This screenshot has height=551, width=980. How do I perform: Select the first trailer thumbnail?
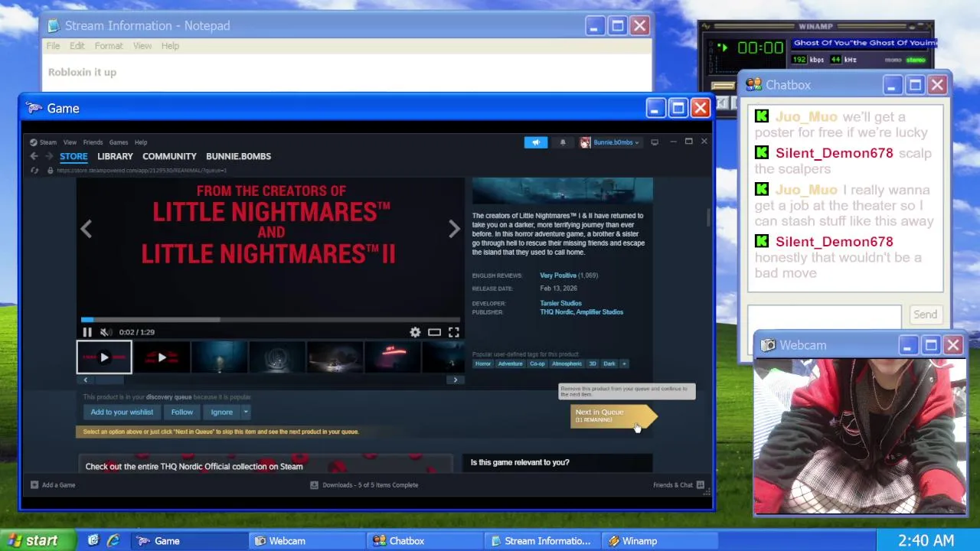coord(104,357)
